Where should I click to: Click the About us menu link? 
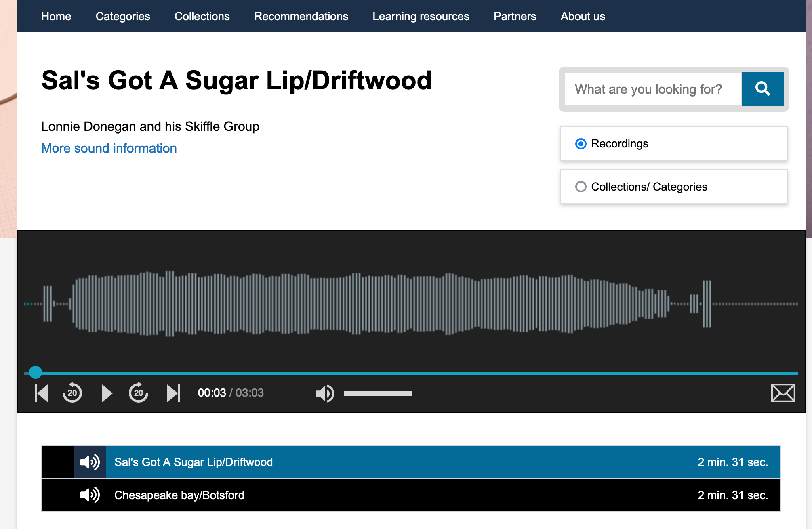coord(583,16)
